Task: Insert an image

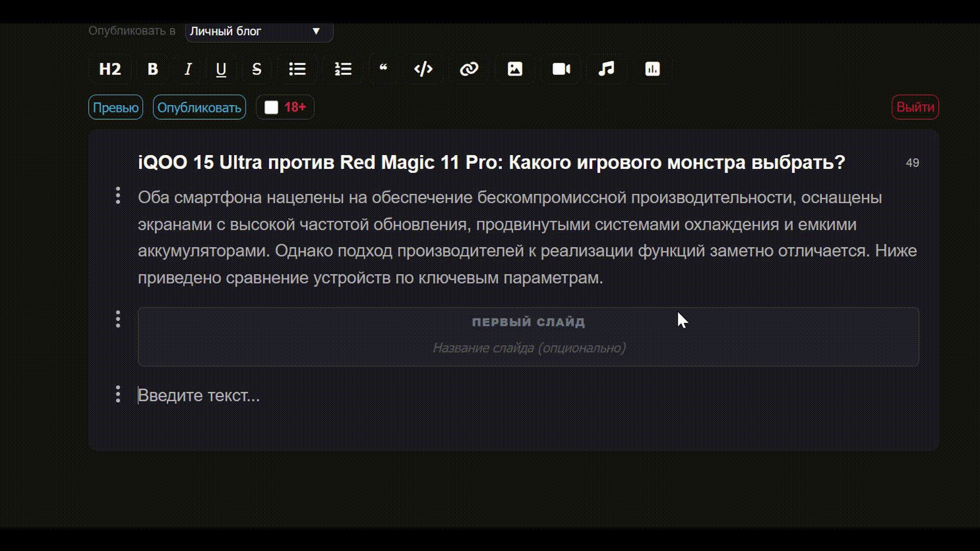Action: pos(514,69)
